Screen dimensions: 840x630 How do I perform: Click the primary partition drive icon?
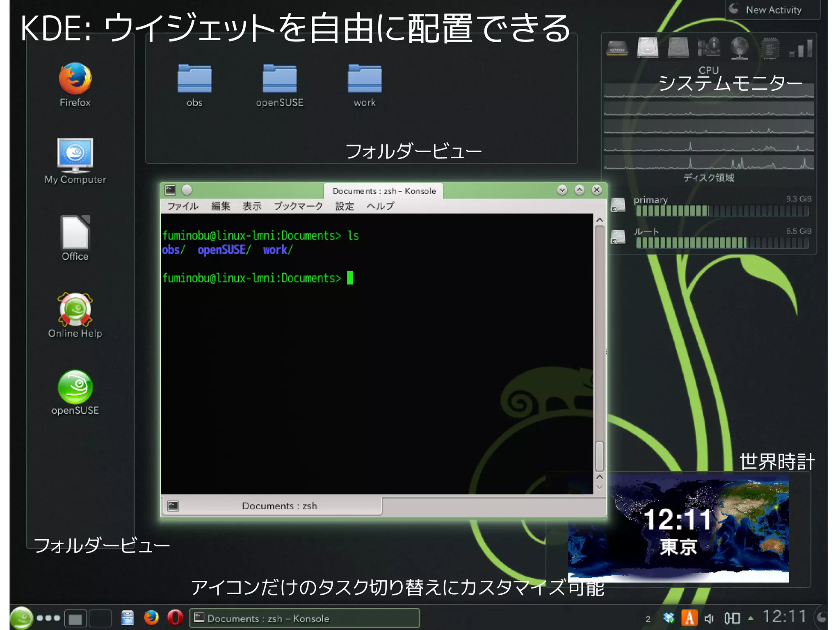618,205
